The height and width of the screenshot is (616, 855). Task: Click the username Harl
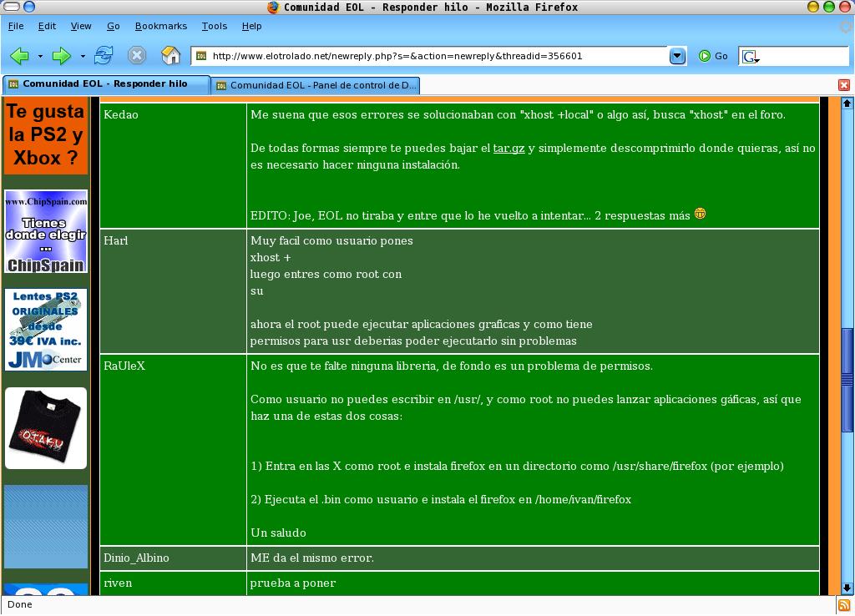click(x=116, y=240)
